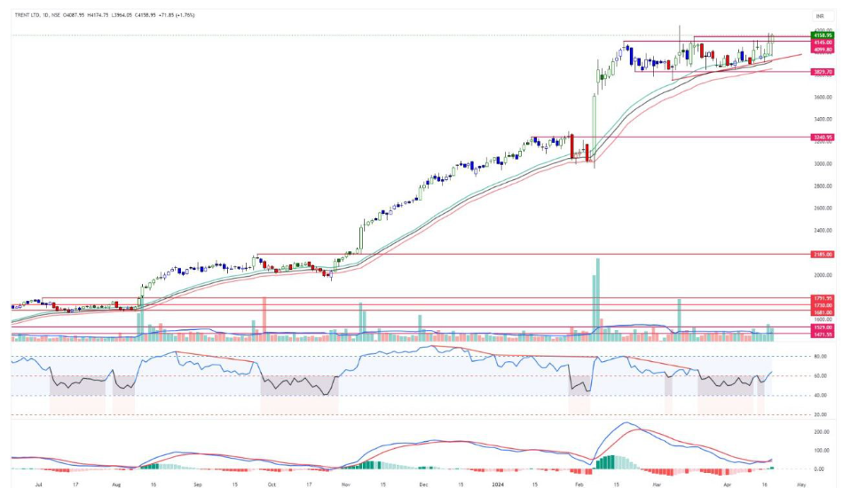
Task: Click the 1471.55 price line label
Action: click(822, 334)
